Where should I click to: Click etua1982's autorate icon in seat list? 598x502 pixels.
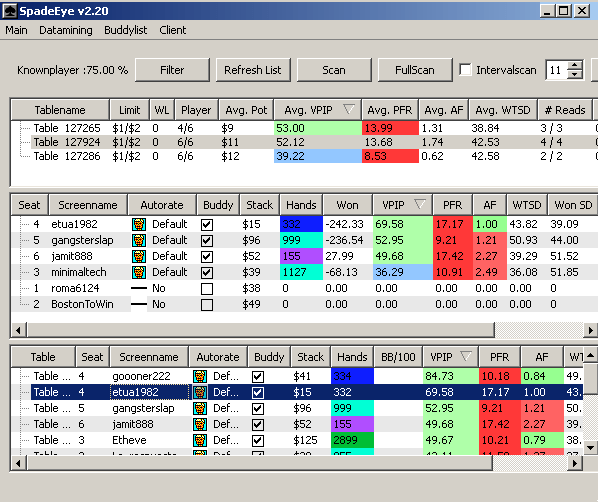click(x=139, y=224)
